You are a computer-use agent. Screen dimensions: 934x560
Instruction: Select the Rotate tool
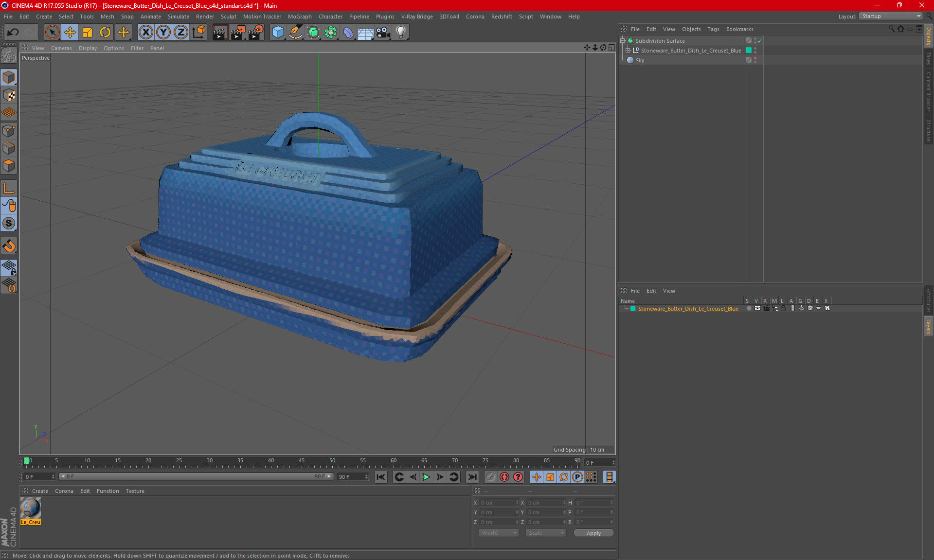(105, 33)
